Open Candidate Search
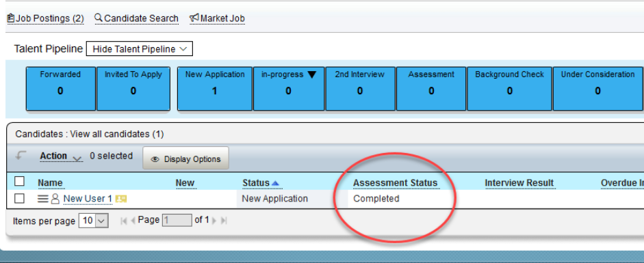The height and width of the screenshot is (263, 644). pos(137,18)
